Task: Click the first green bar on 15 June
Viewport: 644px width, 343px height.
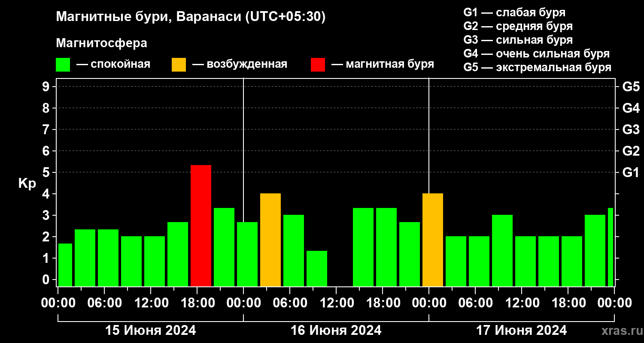Action: pos(65,265)
